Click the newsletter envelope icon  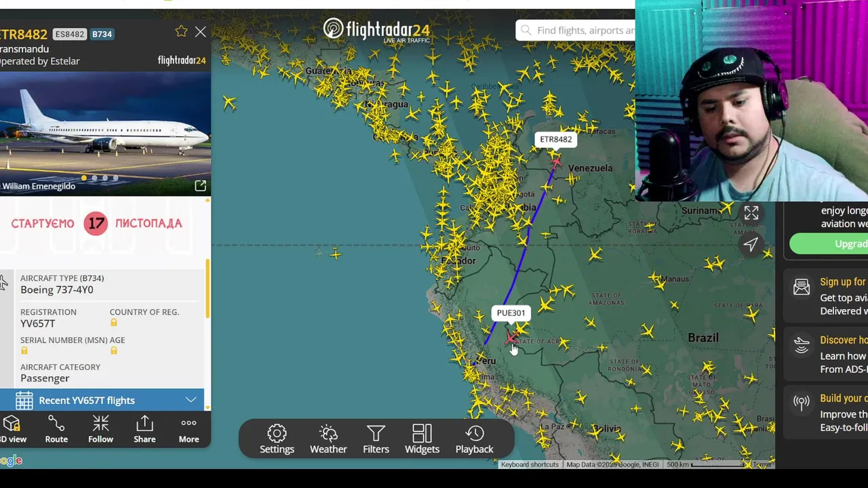802,287
